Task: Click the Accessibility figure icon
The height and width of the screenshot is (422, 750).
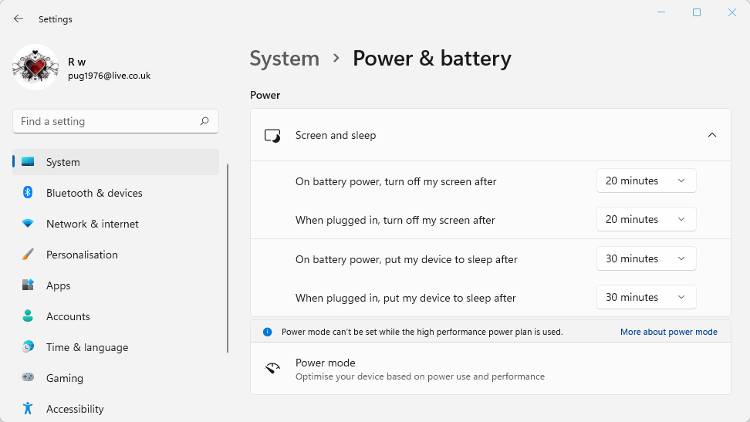Action: pos(28,408)
